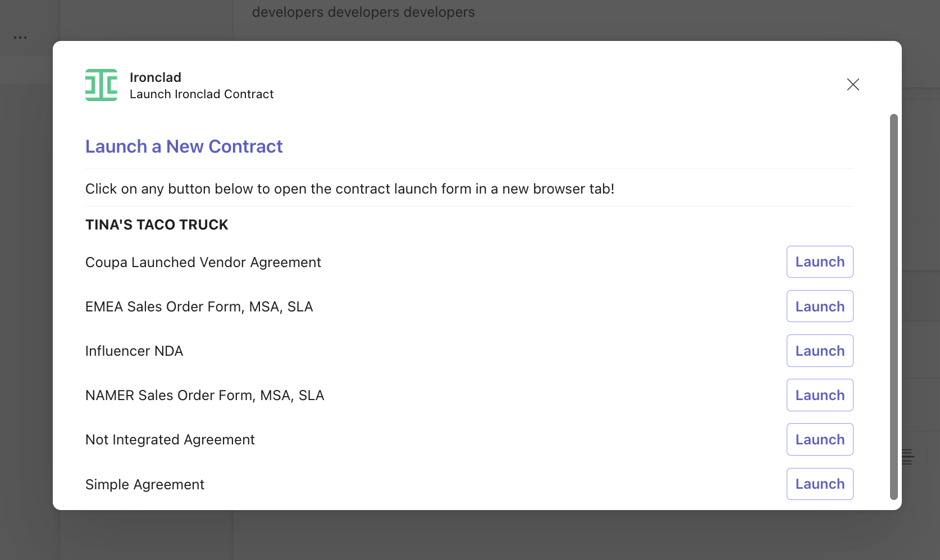
Task: Click the Simple Agreement row label
Action: (144, 484)
